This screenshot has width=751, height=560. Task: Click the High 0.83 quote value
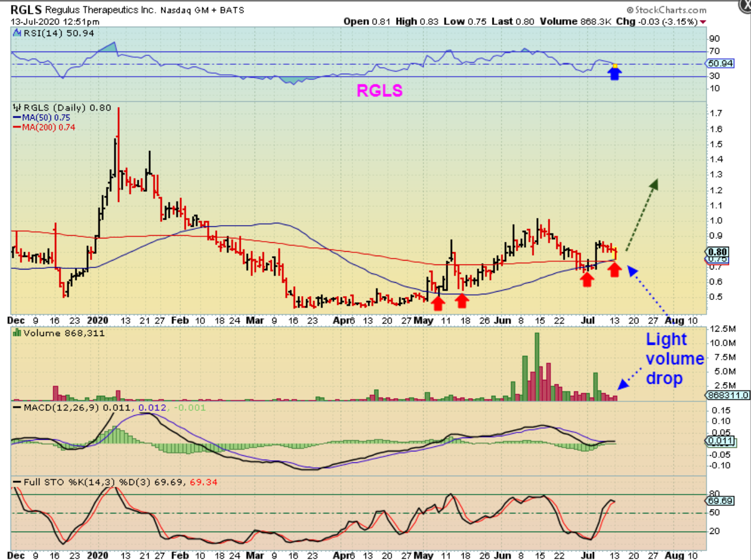click(x=417, y=22)
